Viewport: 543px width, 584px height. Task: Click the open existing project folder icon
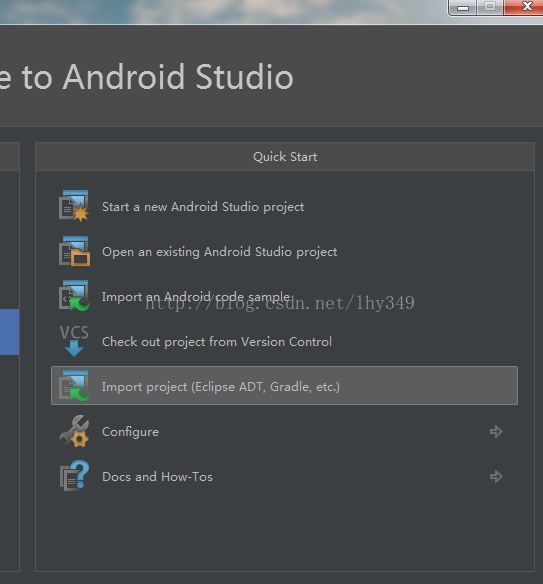coord(74,251)
